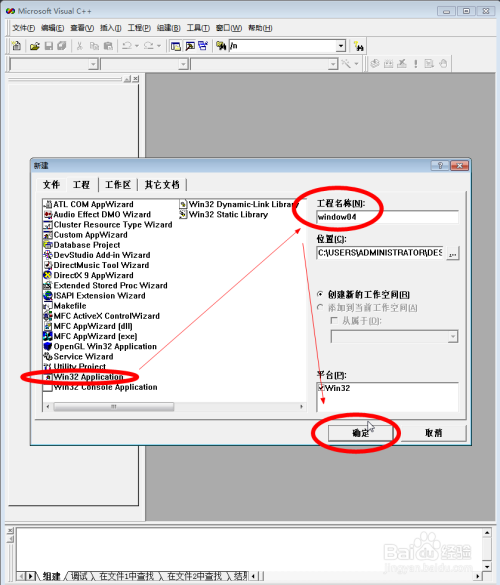The height and width of the screenshot is (585, 500).
Task: Click the Go debug icon
Action: [429, 64]
